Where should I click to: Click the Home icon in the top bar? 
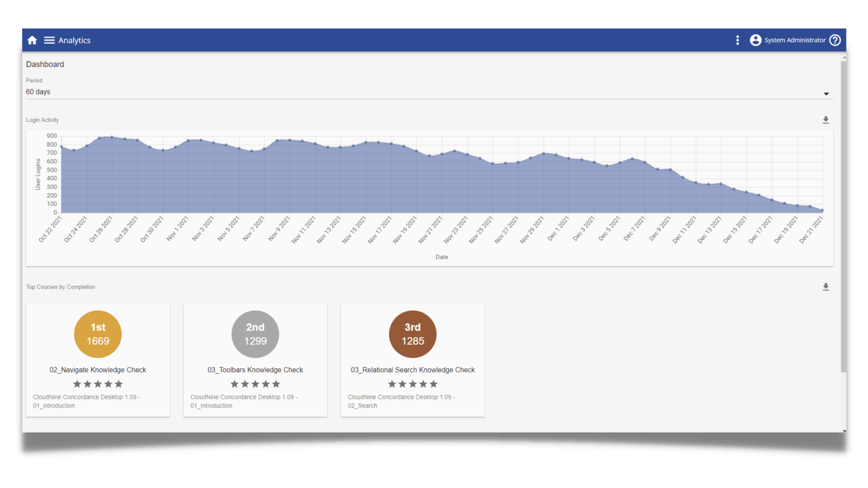coord(32,40)
